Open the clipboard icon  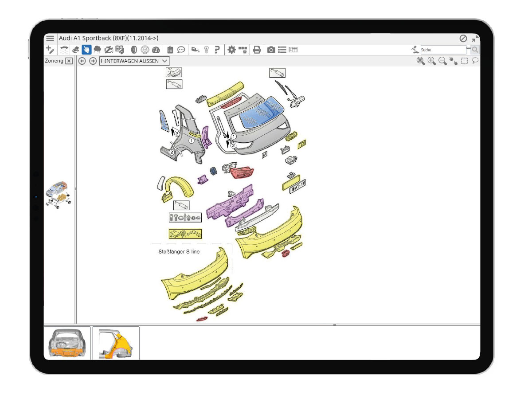point(170,50)
